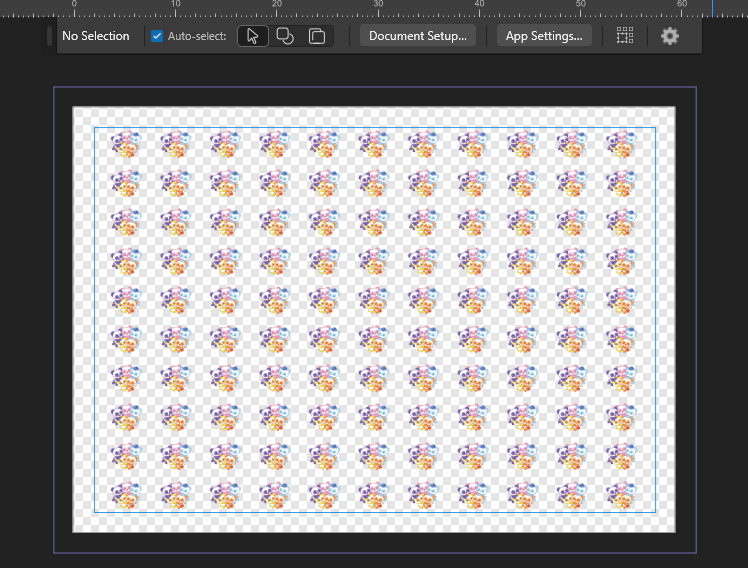Click the No Selection label
Screen dimensions: 748x568
[x=96, y=36]
